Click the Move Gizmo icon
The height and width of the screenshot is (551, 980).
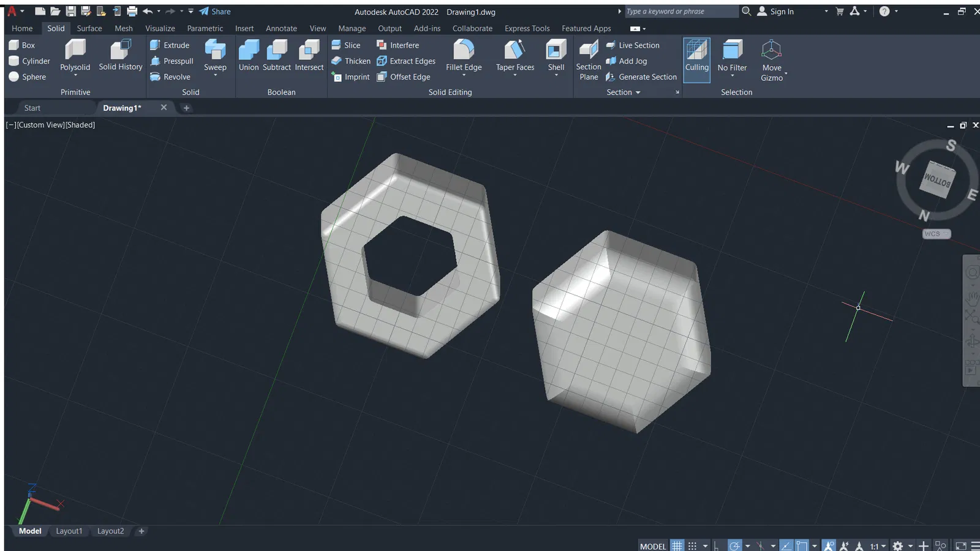pyautogui.click(x=772, y=50)
